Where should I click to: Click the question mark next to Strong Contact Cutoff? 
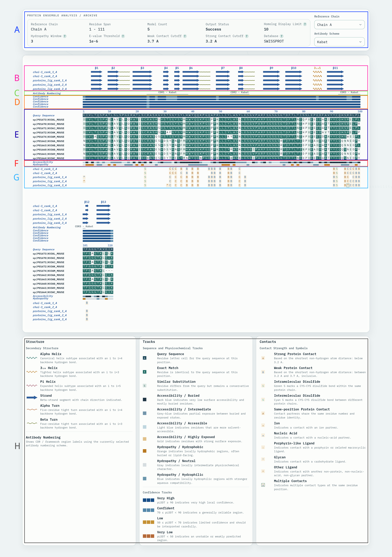[247, 36]
